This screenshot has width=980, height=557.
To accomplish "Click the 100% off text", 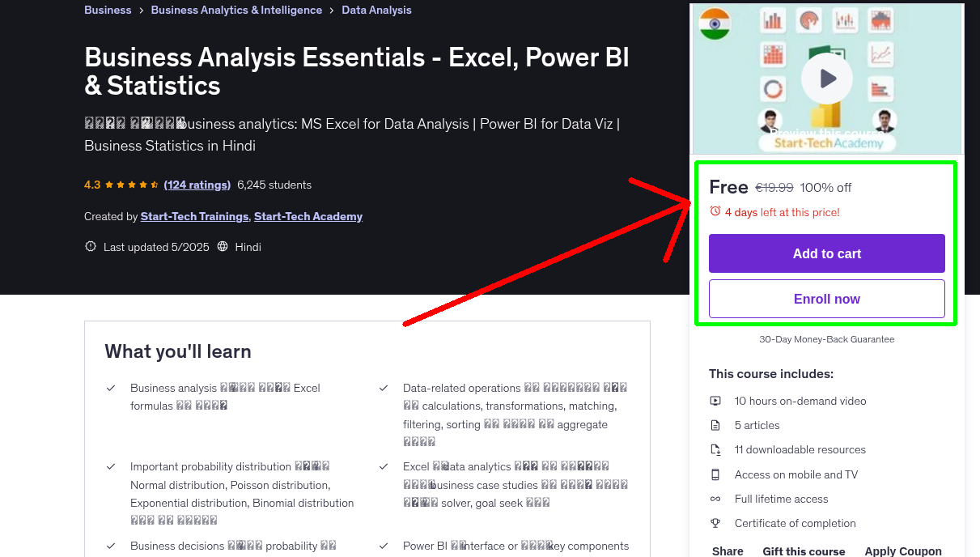I will [x=825, y=188].
